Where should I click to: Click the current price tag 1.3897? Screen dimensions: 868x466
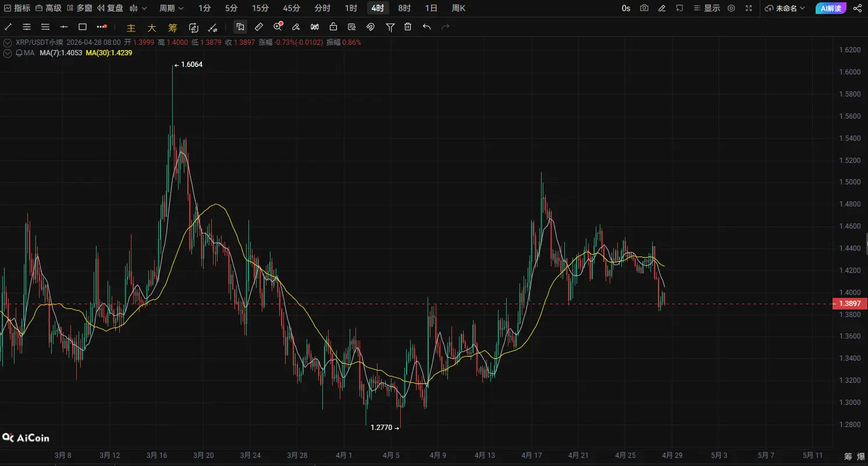850,304
